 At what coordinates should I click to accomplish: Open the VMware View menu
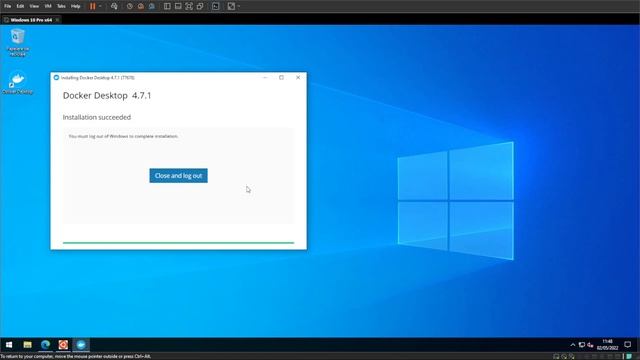click(x=34, y=6)
